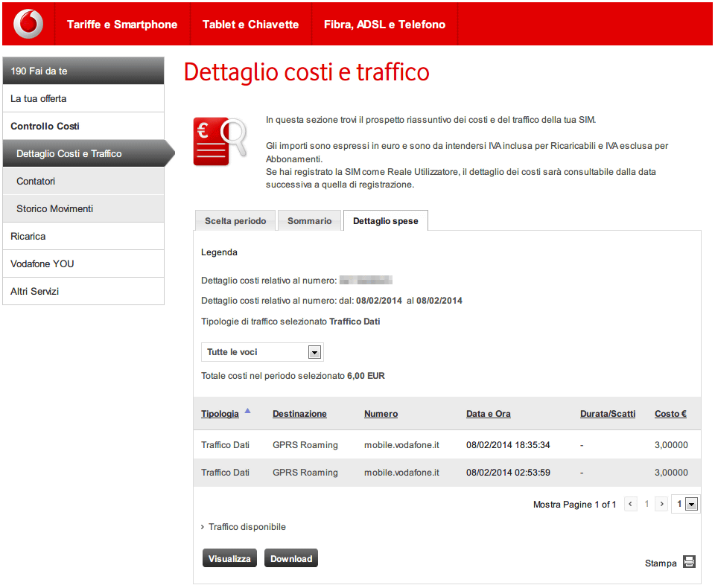
Task: Click mobile.vodafone.it in the 02:53:59 row
Action: point(401,473)
